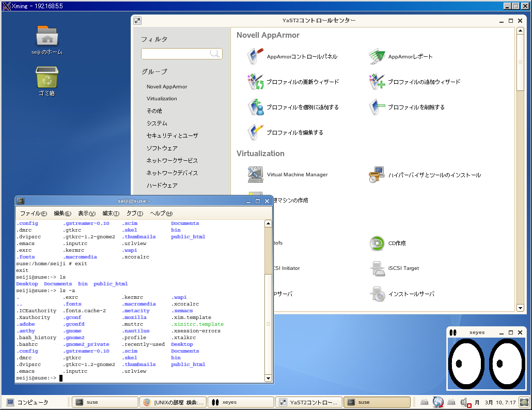Open the インストールサーバ module
Viewport: 532px width, 410px height.
click(x=402, y=294)
